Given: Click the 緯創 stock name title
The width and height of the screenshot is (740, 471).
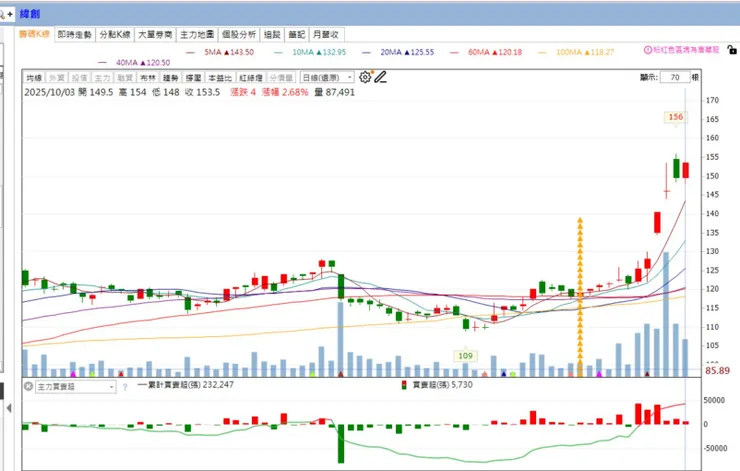Looking at the screenshot, I should click(30, 14).
